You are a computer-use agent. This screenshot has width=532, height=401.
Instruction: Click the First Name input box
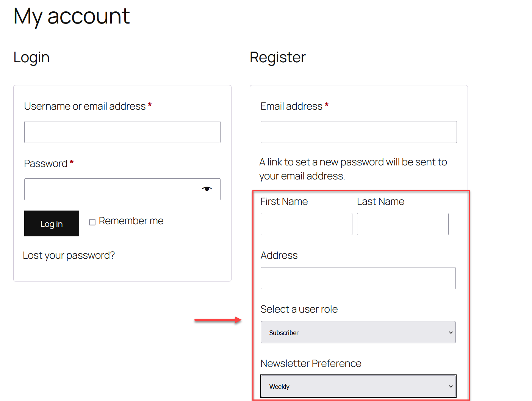[x=306, y=224]
